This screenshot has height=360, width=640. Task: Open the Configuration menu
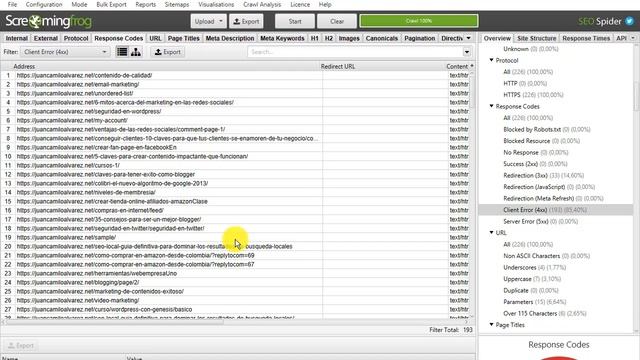(44, 4)
